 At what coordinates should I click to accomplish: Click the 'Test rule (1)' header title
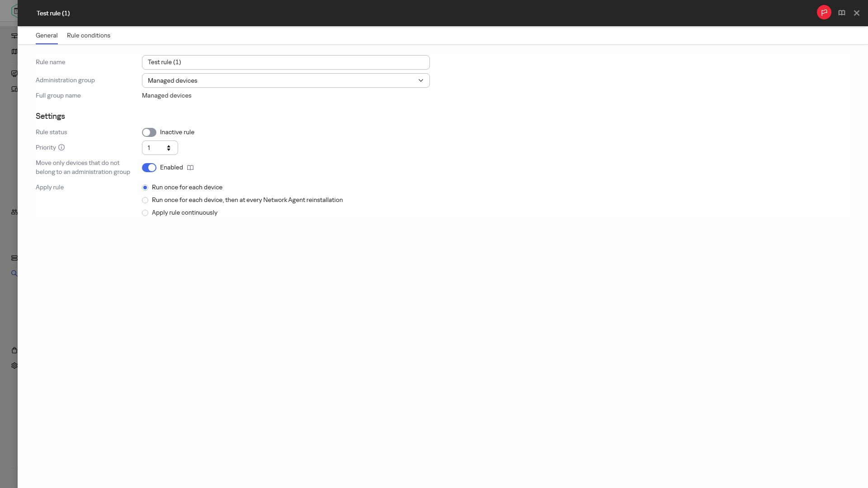[53, 13]
